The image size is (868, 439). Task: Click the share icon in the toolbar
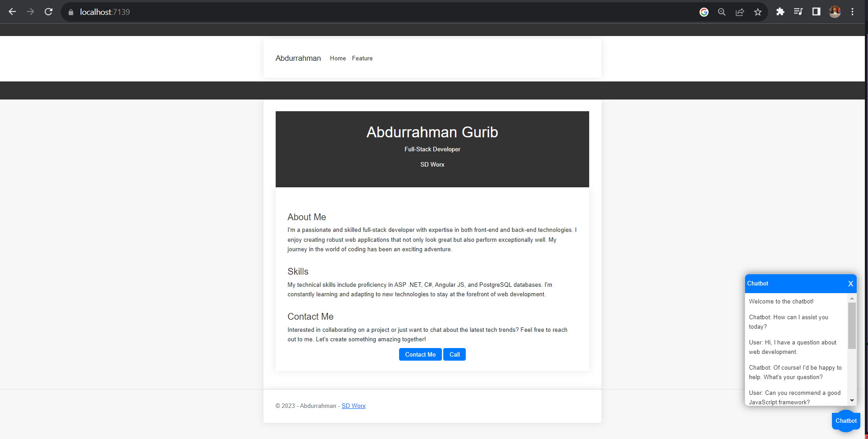(740, 12)
